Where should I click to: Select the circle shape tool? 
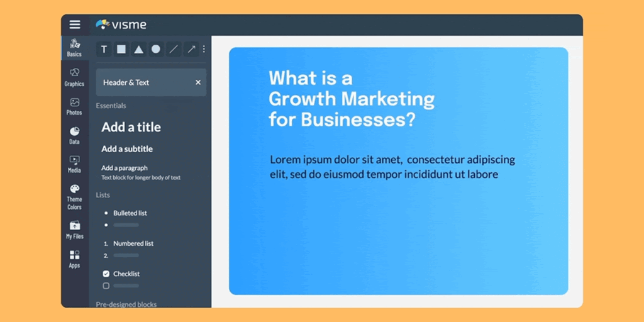156,49
